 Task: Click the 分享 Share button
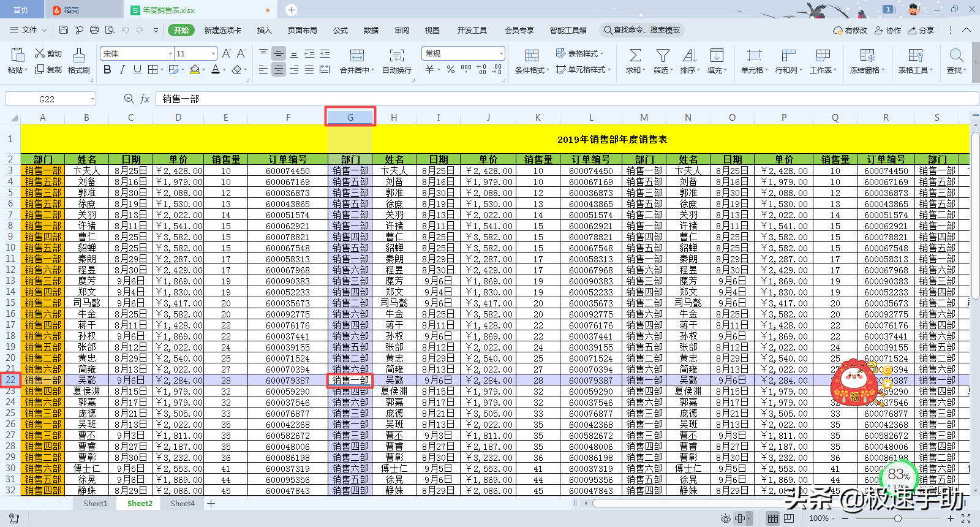pyautogui.click(x=921, y=30)
